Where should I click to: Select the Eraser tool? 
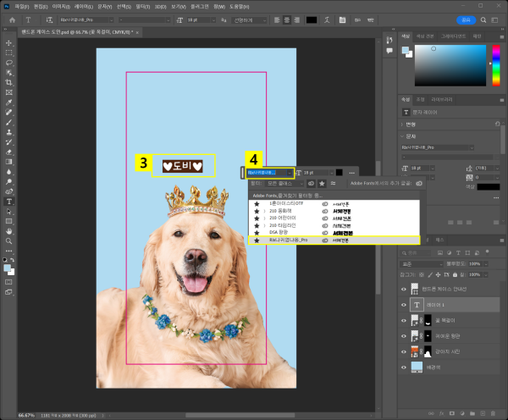tap(8, 152)
